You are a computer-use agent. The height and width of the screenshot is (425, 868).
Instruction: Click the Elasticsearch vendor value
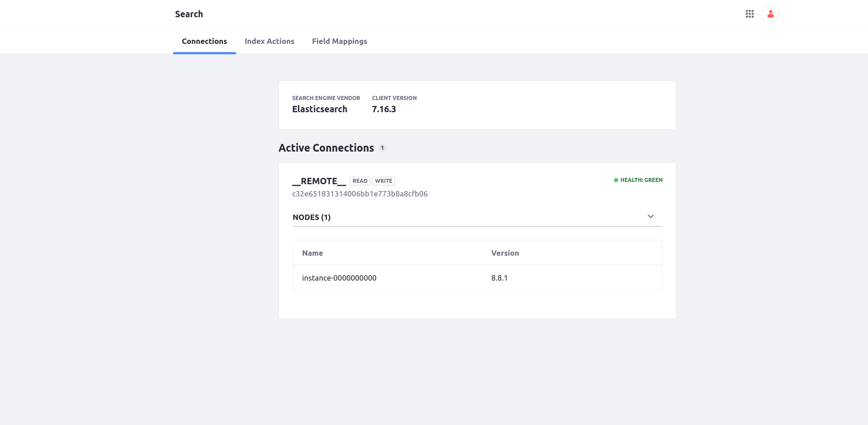point(320,109)
